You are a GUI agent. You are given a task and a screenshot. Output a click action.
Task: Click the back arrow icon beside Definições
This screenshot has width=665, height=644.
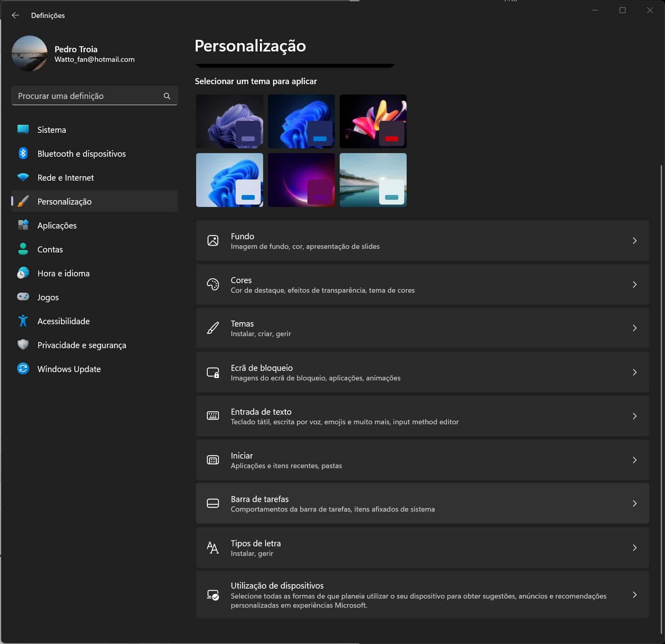(16, 15)
